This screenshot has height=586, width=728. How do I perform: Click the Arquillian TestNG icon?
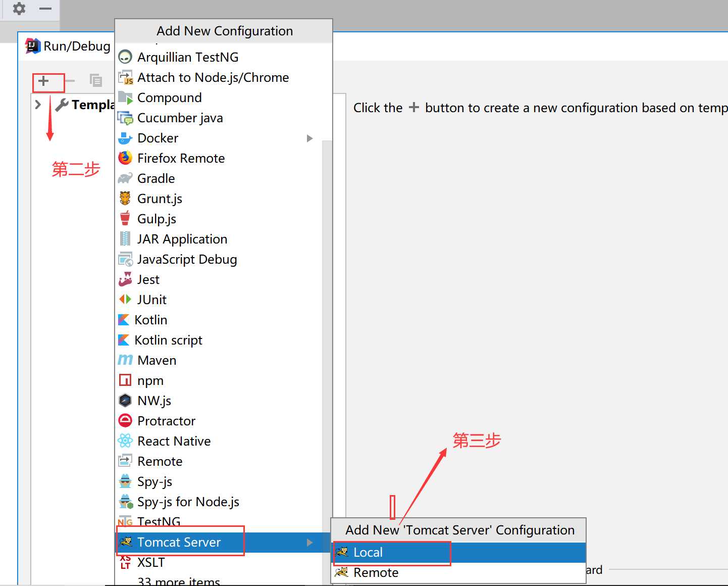pyautogui.click(x=125, y=57)
